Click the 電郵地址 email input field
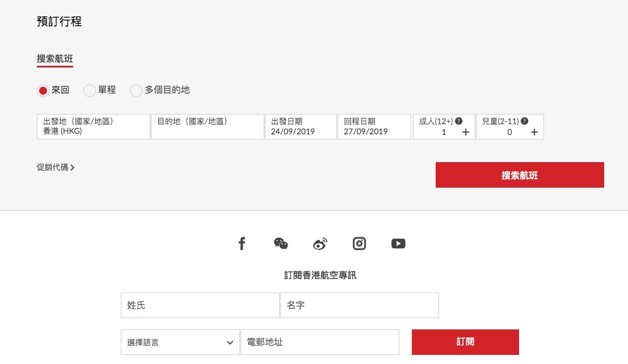 tap(320, 342)
